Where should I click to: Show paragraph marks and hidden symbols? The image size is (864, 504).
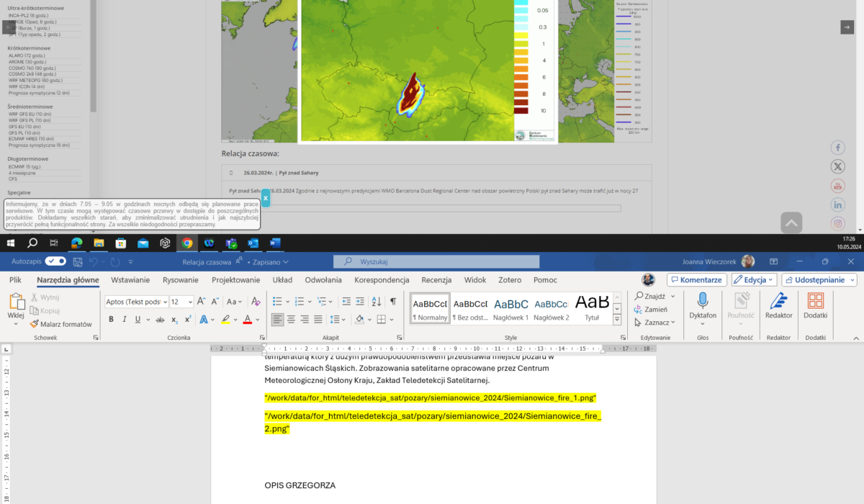[393, 302]
